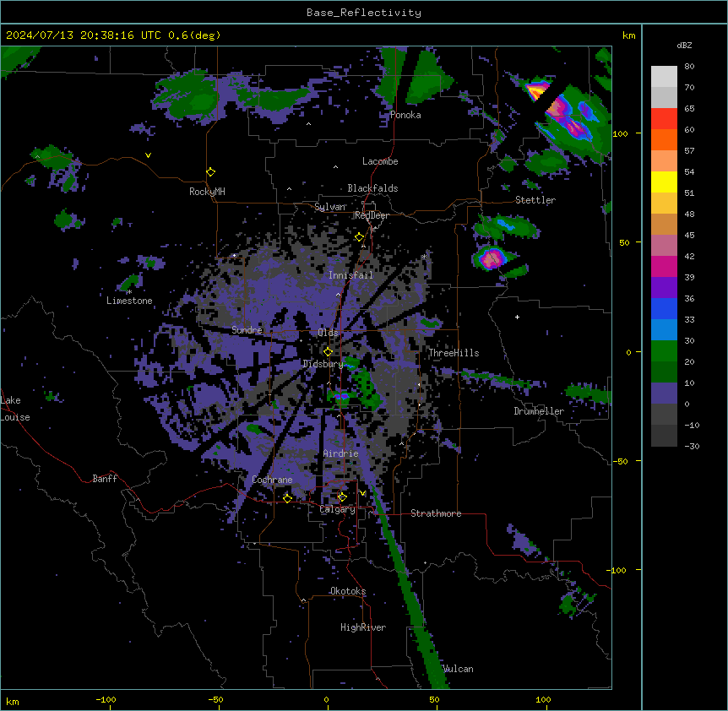This screenshot has height=711, width=728.
Task: Click the Calgary city label
Action: coord(337,509)
